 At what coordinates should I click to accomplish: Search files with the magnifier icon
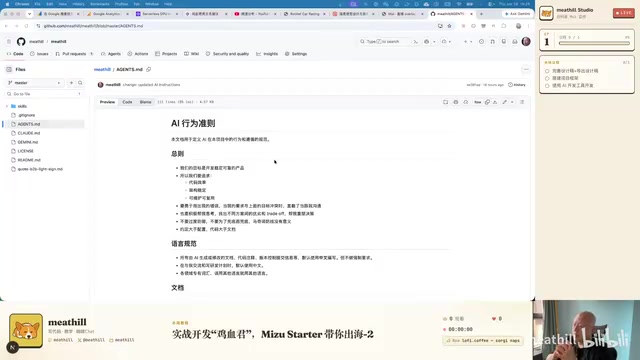[80, 83]
